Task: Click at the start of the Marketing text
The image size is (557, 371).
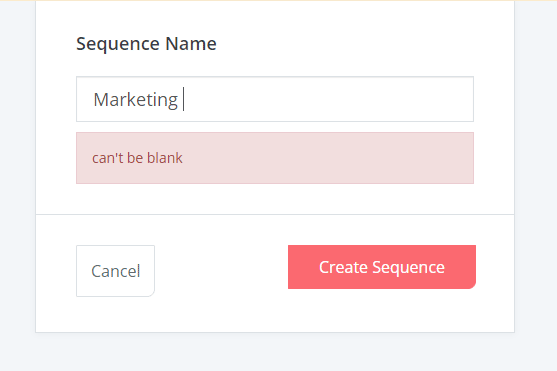Action: (94, 100)
